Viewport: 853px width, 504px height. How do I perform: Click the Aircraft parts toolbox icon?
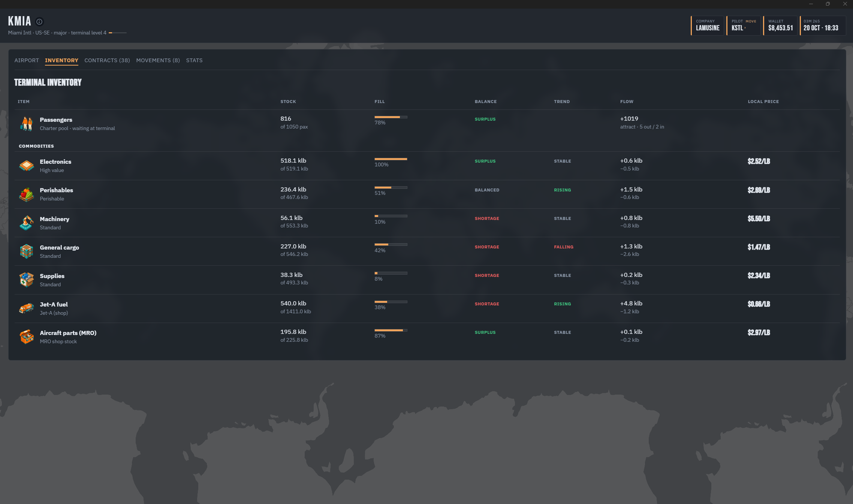click(27, 337)
